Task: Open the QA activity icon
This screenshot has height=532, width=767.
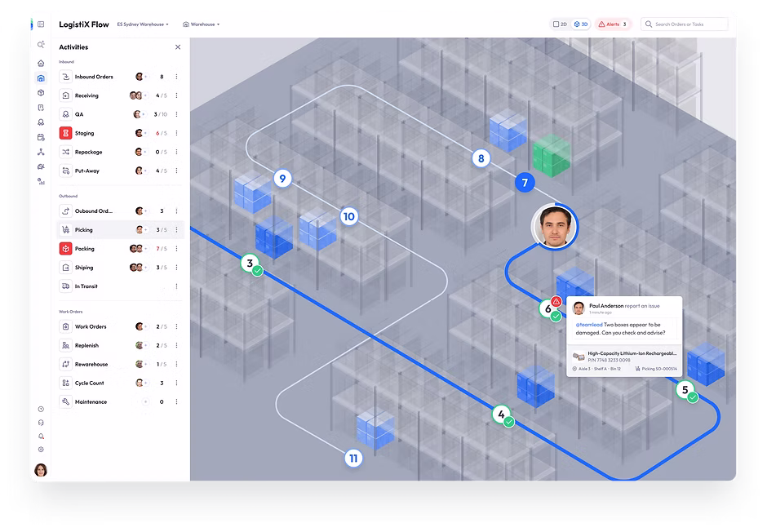Action: 65,113
